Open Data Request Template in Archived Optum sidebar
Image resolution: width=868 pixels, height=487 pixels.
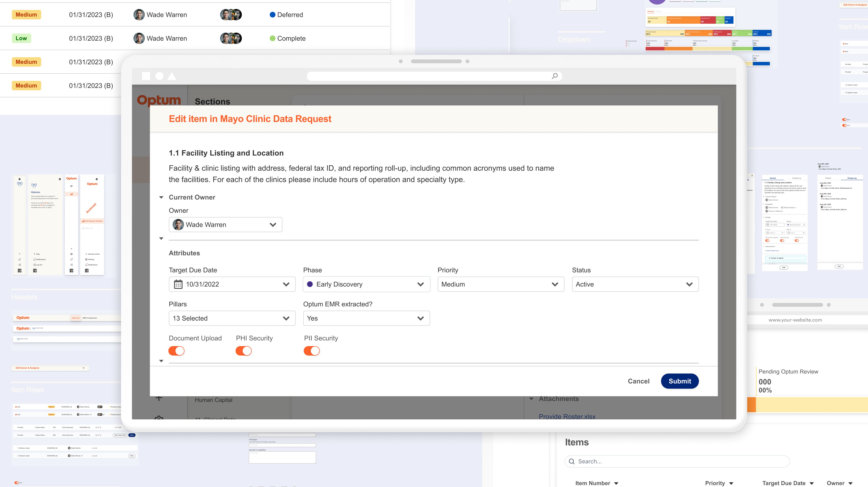(92, 221)
